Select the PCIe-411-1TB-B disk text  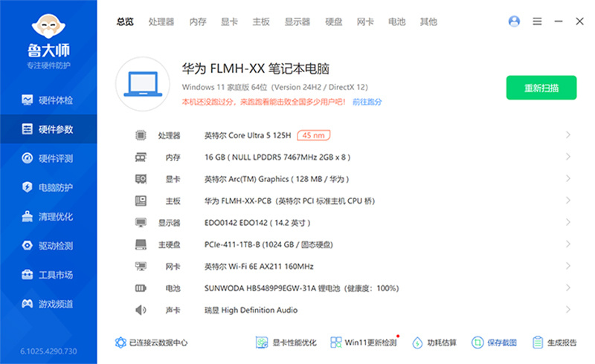click(x=268, y=244)
